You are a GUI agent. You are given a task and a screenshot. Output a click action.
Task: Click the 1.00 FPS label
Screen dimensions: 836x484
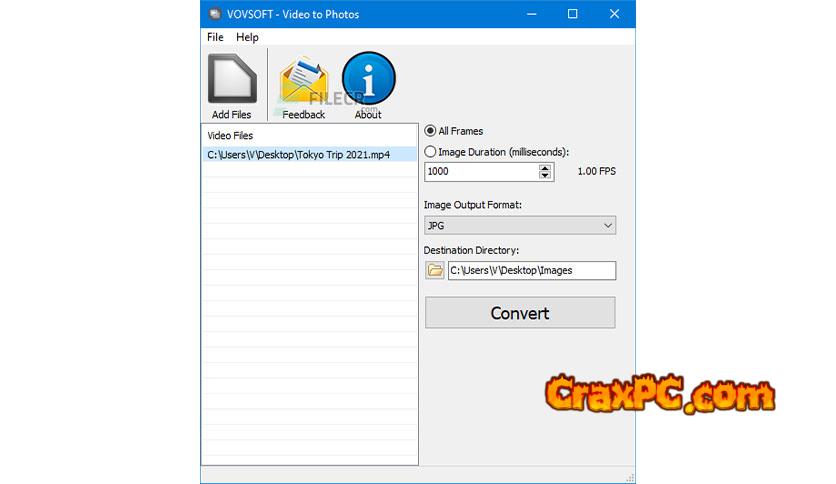point(597,171)
